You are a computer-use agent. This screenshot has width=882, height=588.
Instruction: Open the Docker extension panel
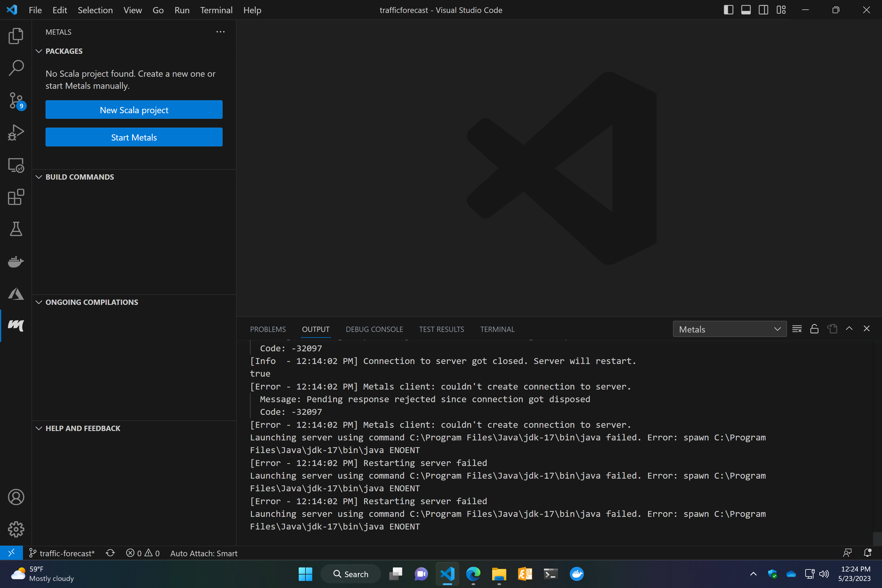(x=15, y=262)
